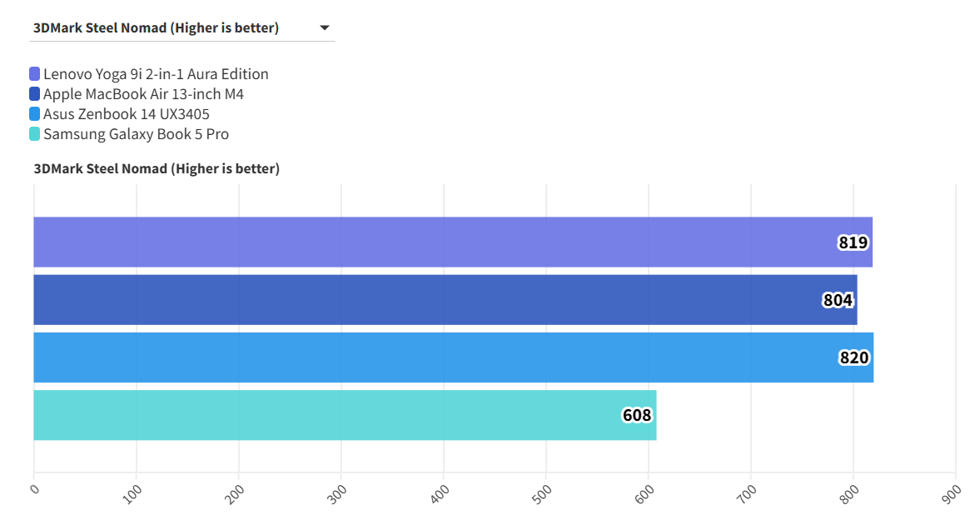Select the 804 score value label
Screen dimensions: 980x520
838,301
